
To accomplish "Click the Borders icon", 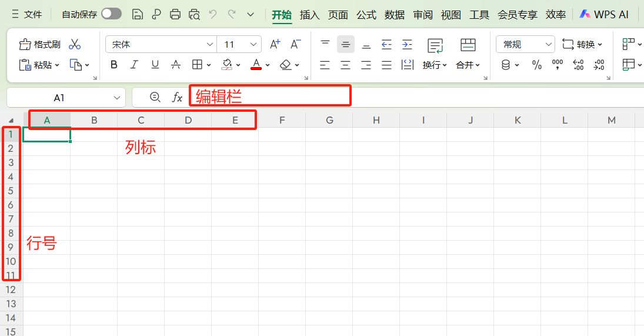I will point(197,65).
